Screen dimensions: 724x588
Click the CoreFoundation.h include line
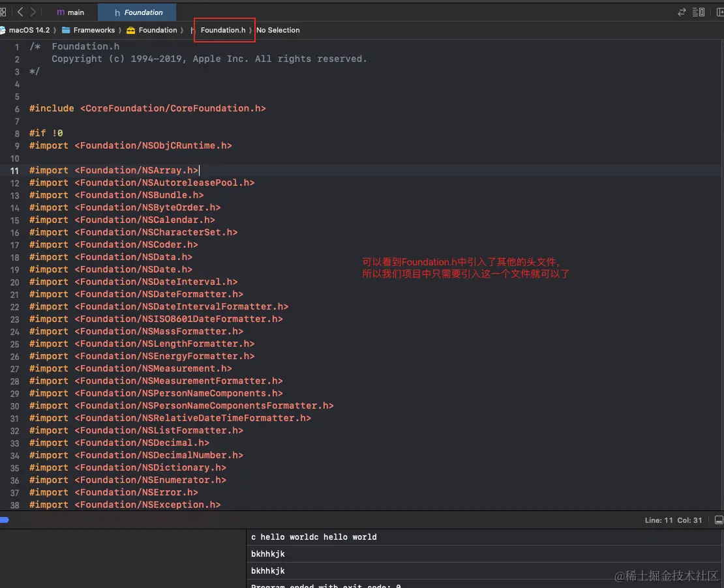click(x=148, y=108)
